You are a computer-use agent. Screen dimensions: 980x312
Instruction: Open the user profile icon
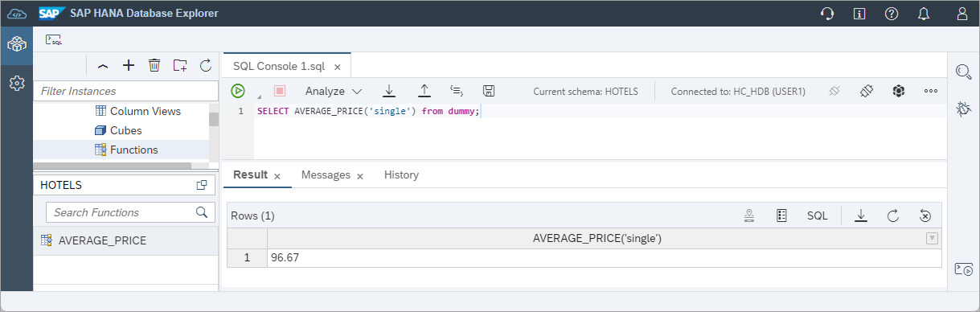pyautogui.click(x=962, y=14)
